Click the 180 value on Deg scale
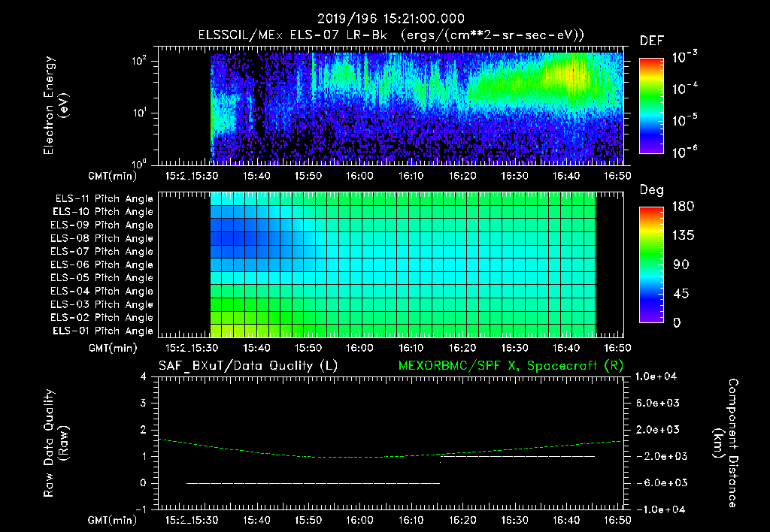This screenshot has height=532, width=770. point(683,207)
